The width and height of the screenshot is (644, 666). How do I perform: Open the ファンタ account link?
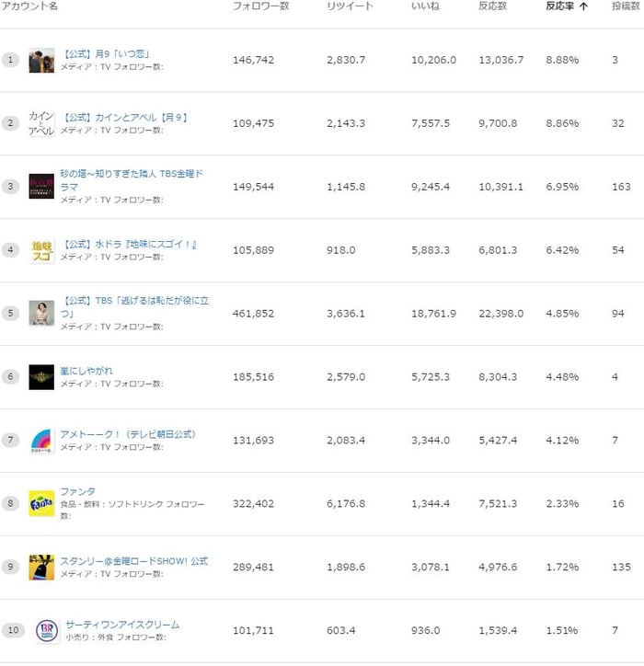77,491
